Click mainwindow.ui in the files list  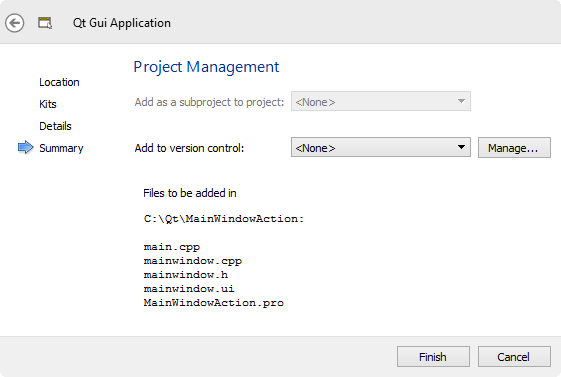(x=189, y=289)
